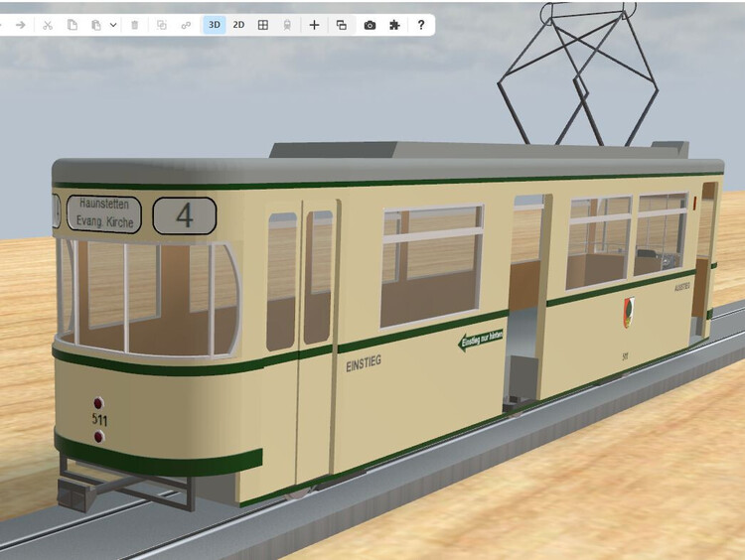Click the delete trash icon
The width and height of the screenshot is (745, 560).
coord(135,25)
